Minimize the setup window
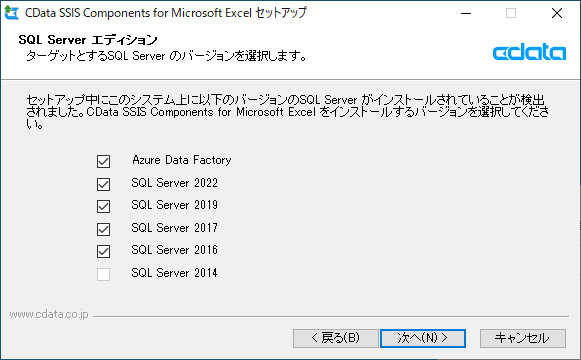The width and height of the screenshot is (581, 360). [466, 13]
